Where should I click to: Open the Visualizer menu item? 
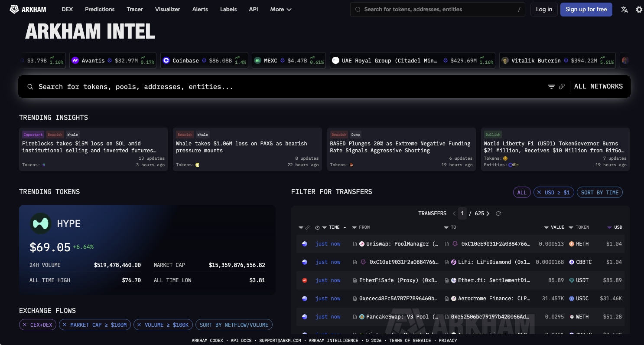point(167,9)
